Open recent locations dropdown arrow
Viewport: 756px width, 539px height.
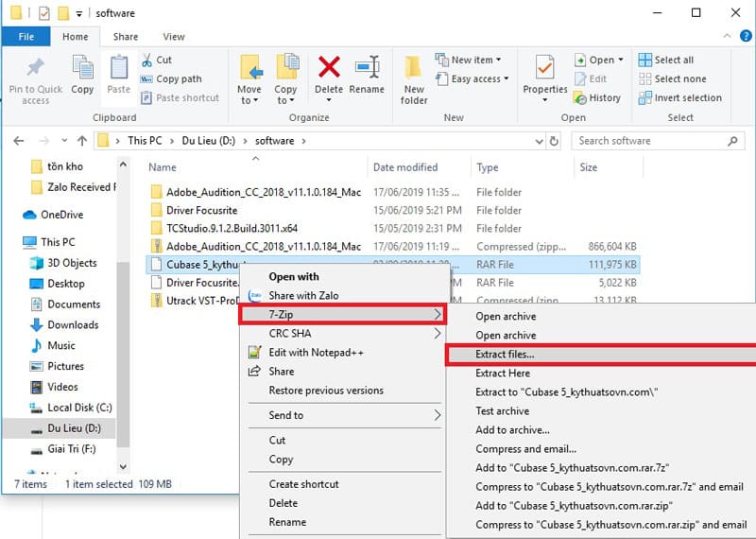[64, 141]
